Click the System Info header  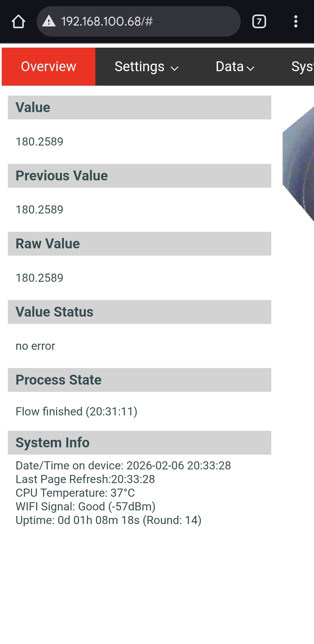[140, 443]
